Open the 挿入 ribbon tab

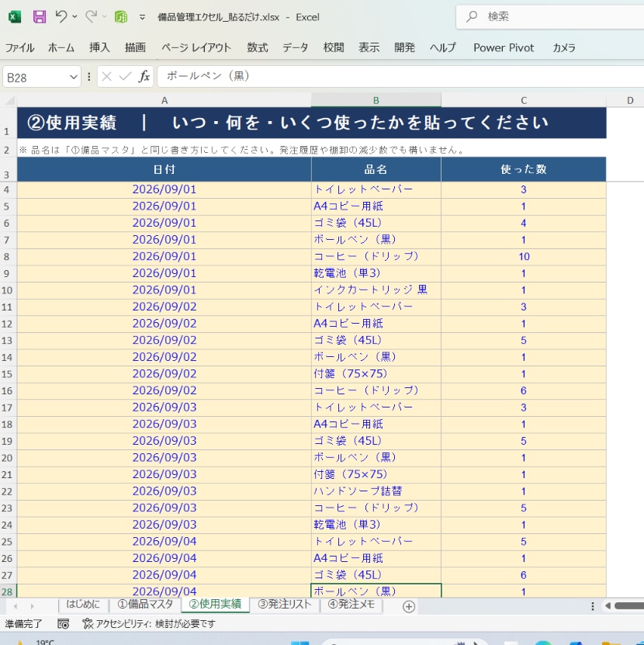99,47
